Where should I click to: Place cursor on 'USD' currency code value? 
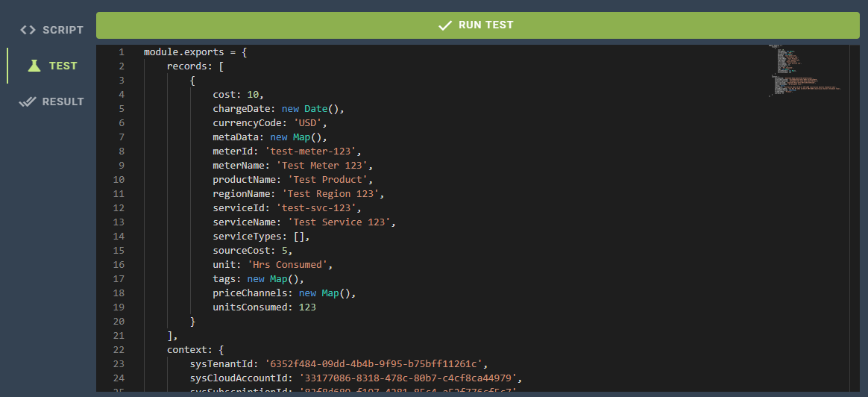(308, 123)
